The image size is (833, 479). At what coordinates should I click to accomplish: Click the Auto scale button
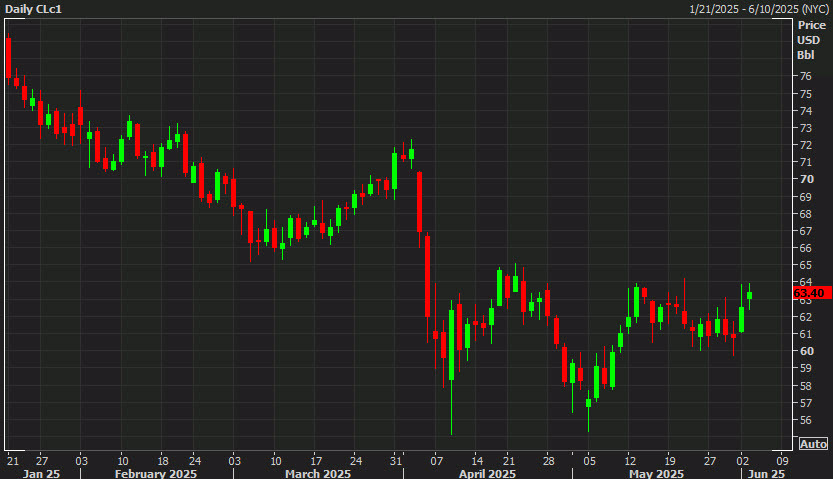click(x=813, y=444)
